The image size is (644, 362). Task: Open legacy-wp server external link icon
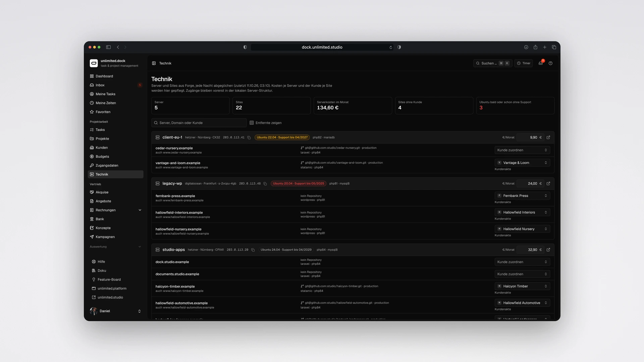point(548,183)
